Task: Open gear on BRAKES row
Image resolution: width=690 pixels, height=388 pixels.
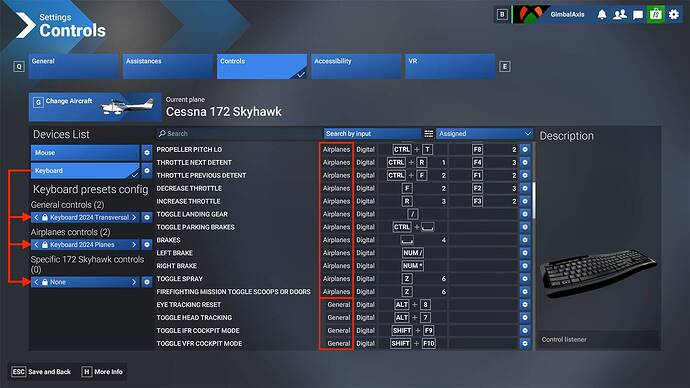Action: coord(525,240)
